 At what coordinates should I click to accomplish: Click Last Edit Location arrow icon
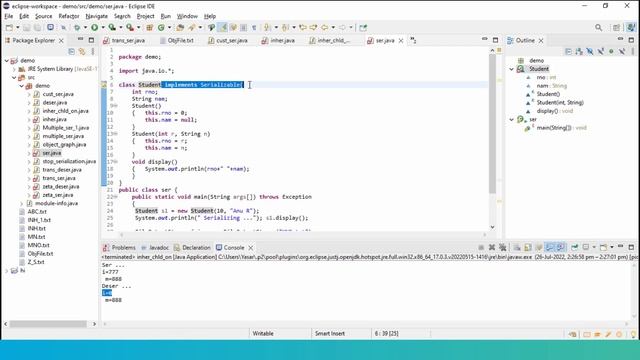point(303,27)
